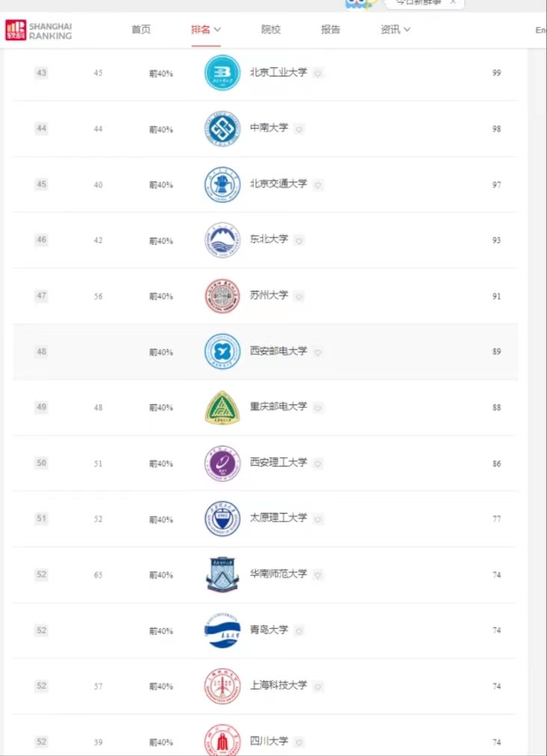Click the 北京工业大学 emblem icon
547x756 pixels.
223,73
